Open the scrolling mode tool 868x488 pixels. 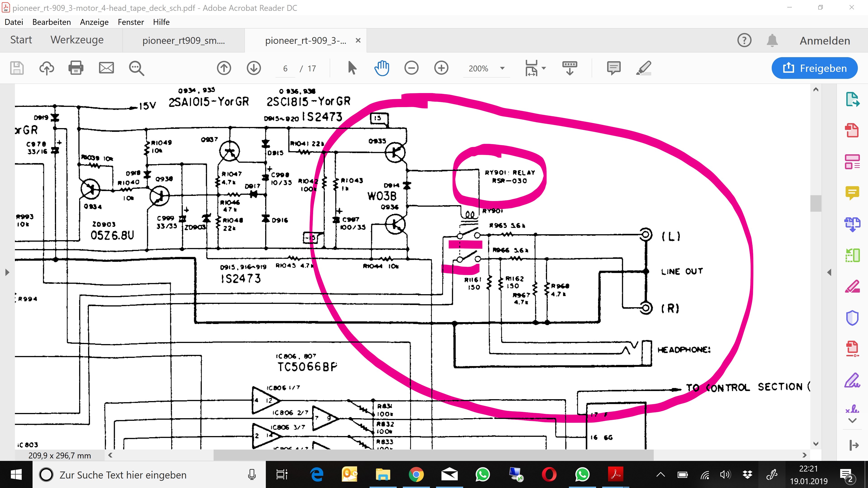pos(570,68)
